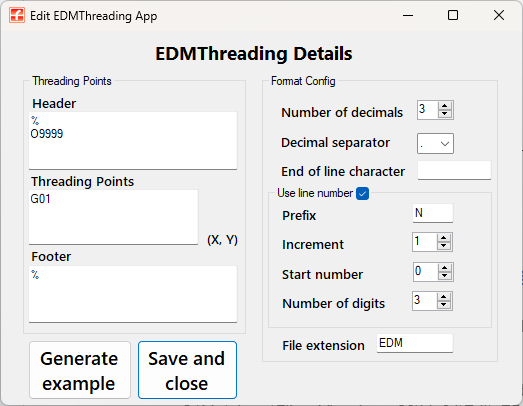Viewport: 523px width, 406px height.
Task: Click the Threading Points G01 text box
Action: (113, 217)
